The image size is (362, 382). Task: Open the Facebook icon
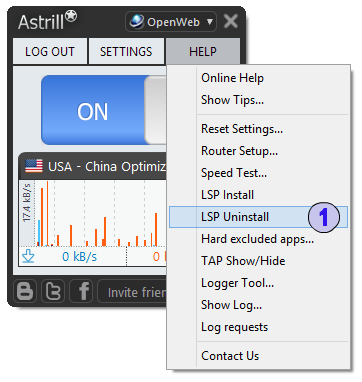81,291
